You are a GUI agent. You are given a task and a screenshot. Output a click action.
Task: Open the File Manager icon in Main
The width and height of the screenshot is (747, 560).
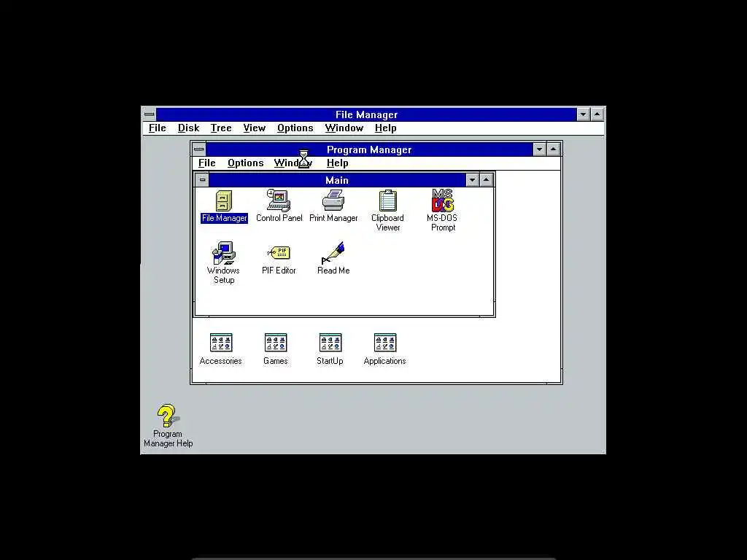[x=224, y=206]
